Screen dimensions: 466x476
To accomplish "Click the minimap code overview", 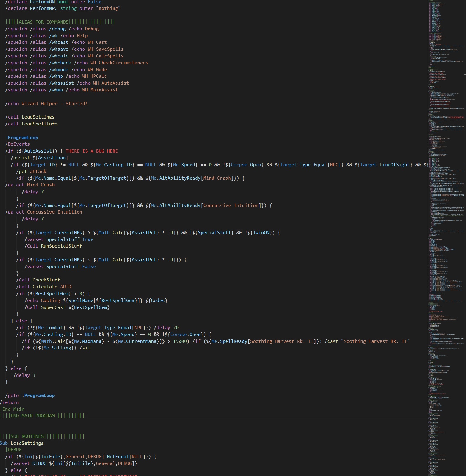I will 446,238.
